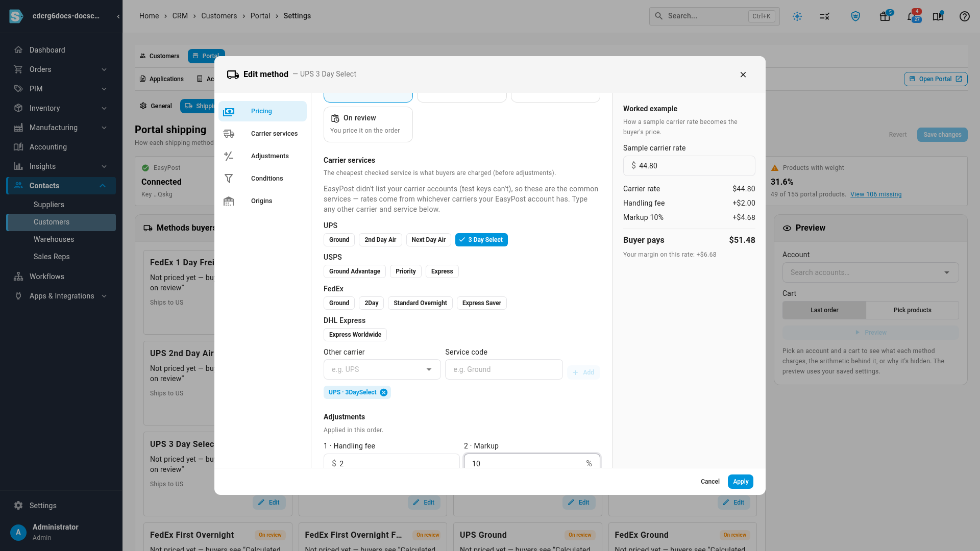Click the Cancel button
Viewport: 980px width, 551px height.
(710, 482)
